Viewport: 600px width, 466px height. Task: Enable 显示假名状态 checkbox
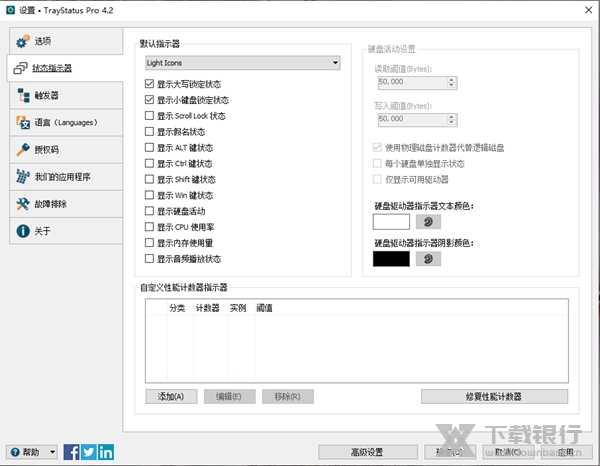(149, 132)
